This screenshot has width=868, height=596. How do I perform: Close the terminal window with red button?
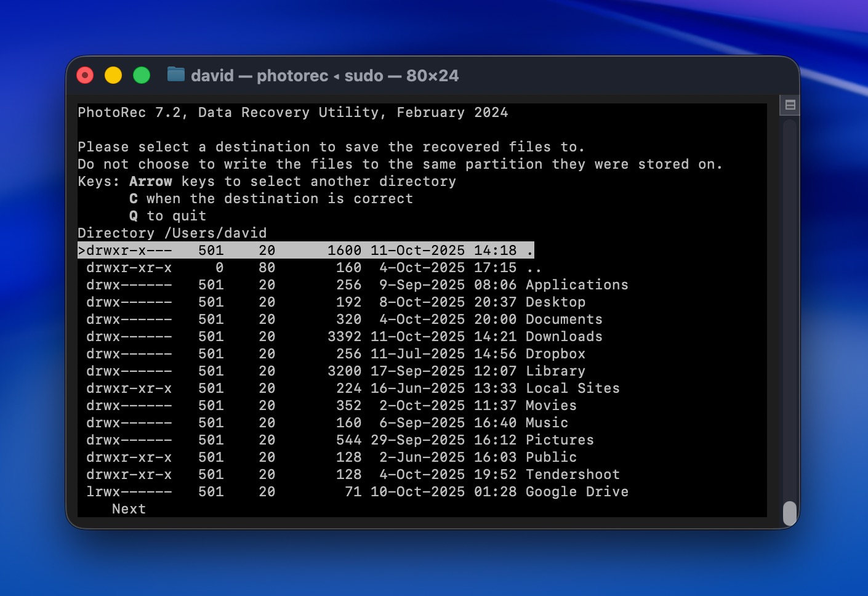pos(85,75)
